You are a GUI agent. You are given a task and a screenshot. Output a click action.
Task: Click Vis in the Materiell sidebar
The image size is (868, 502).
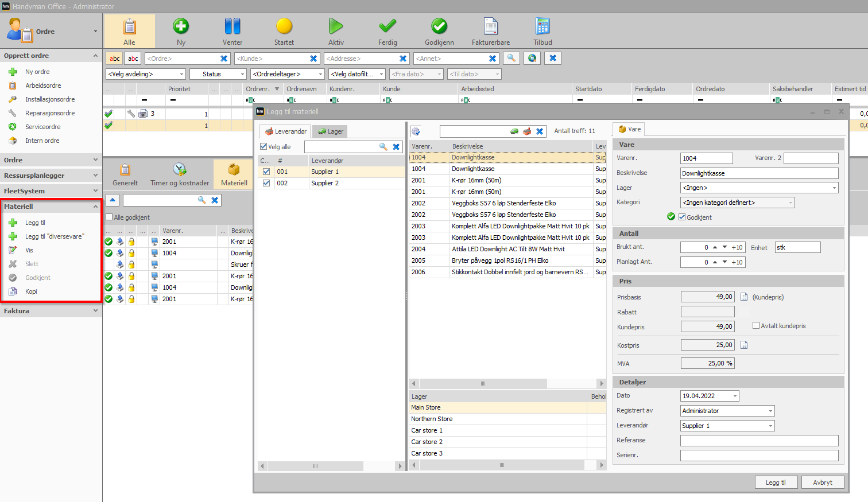[29, 250]
